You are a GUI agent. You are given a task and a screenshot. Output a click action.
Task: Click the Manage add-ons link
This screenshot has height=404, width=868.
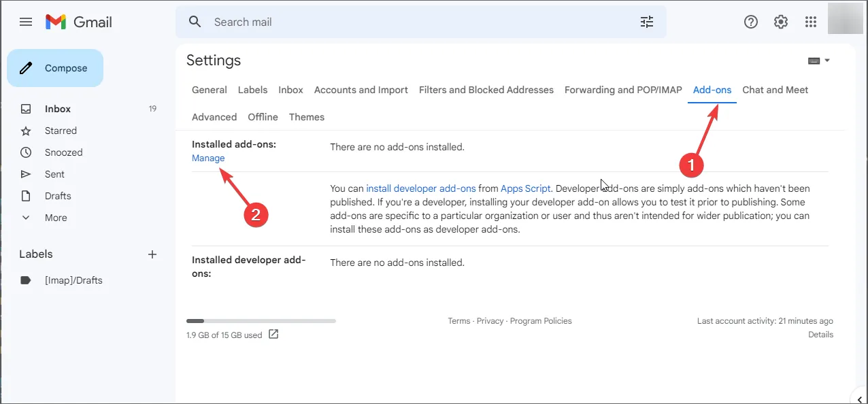208,158
